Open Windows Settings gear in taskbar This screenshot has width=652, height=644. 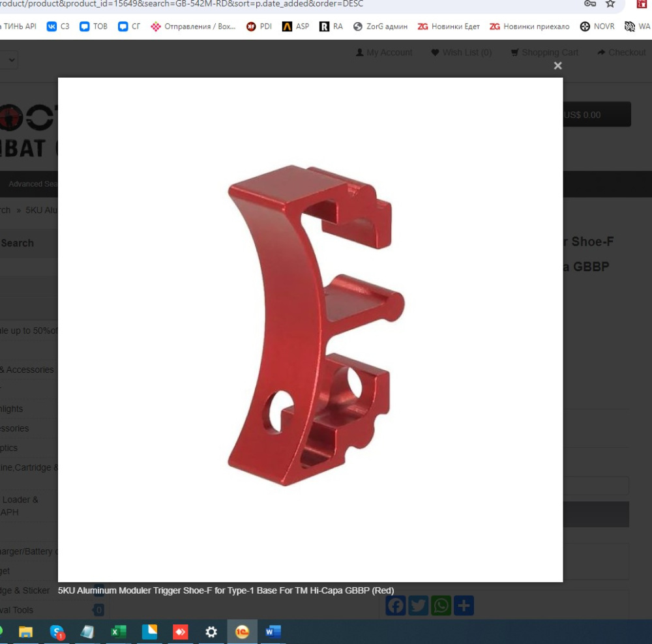(211, 632)
